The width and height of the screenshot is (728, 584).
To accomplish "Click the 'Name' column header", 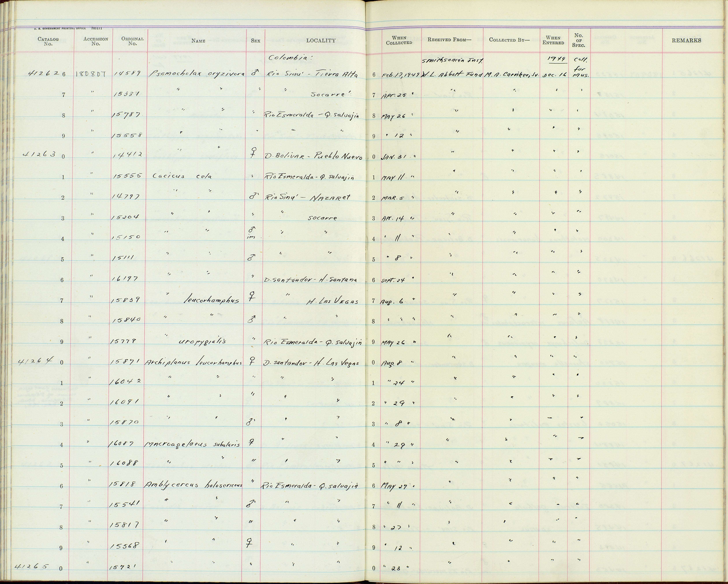I will point(198,41).
